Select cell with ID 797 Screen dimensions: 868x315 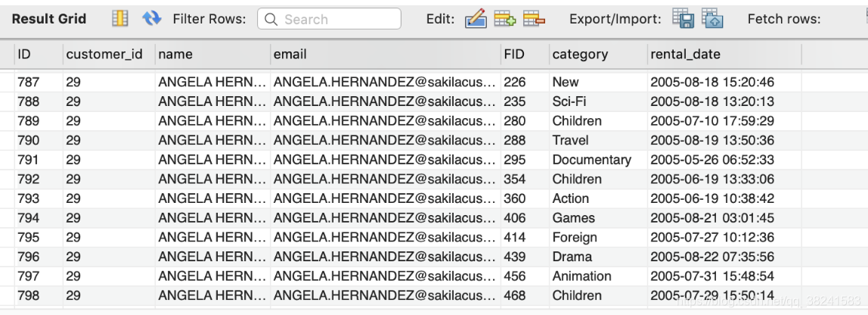39,276
